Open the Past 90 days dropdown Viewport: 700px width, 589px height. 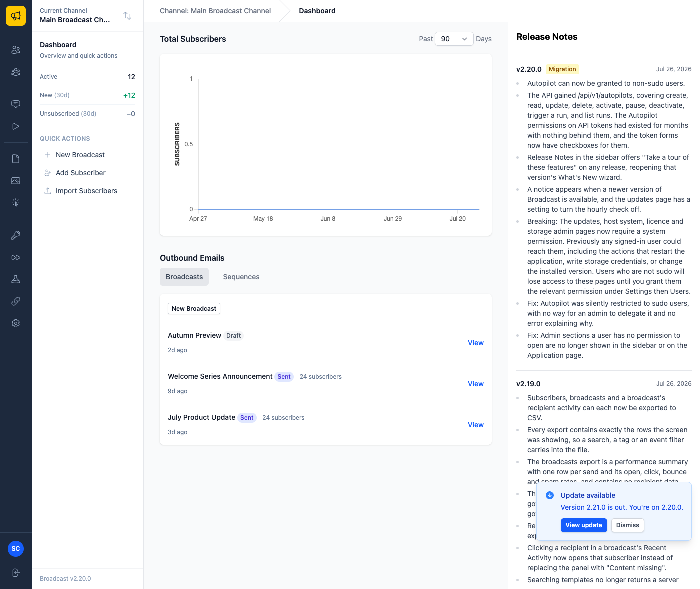click(454, 39)
